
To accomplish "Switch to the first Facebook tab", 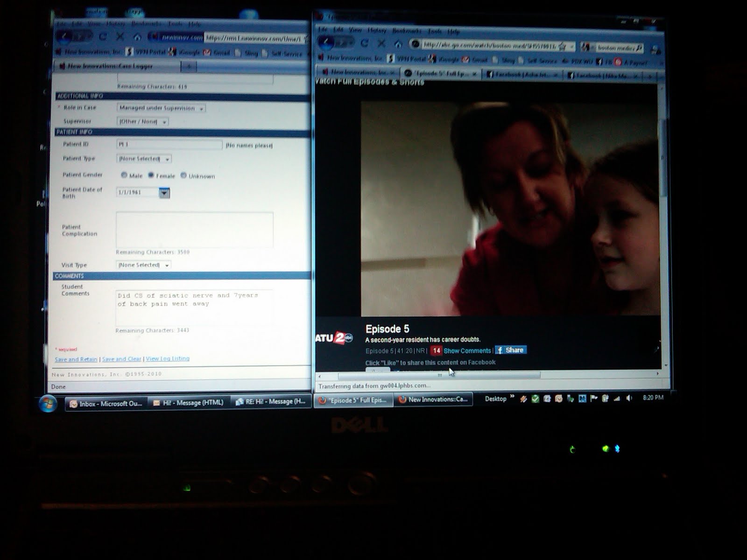I will 521,74.
